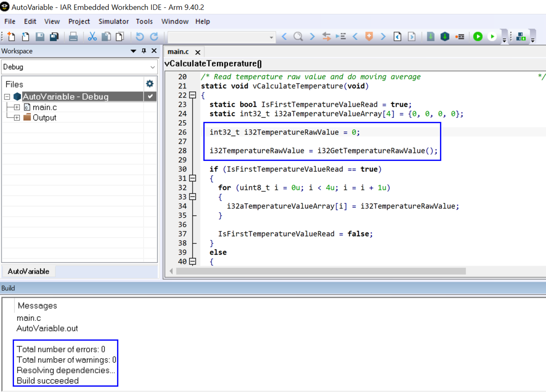The height and width of the screenshot is (392, 546).
Task: Open the Simulator menu
Action: (113, 21)
